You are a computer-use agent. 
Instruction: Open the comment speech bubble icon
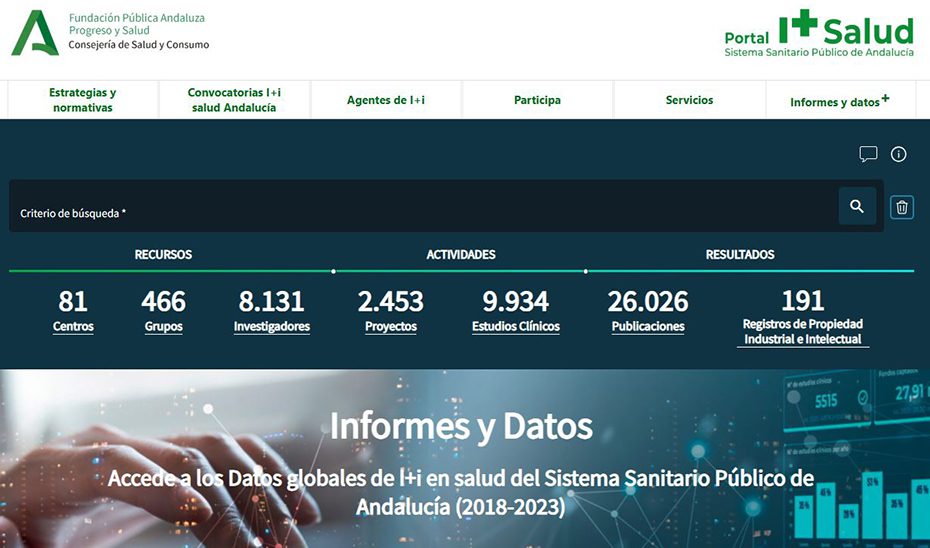[x=868, y=154]
